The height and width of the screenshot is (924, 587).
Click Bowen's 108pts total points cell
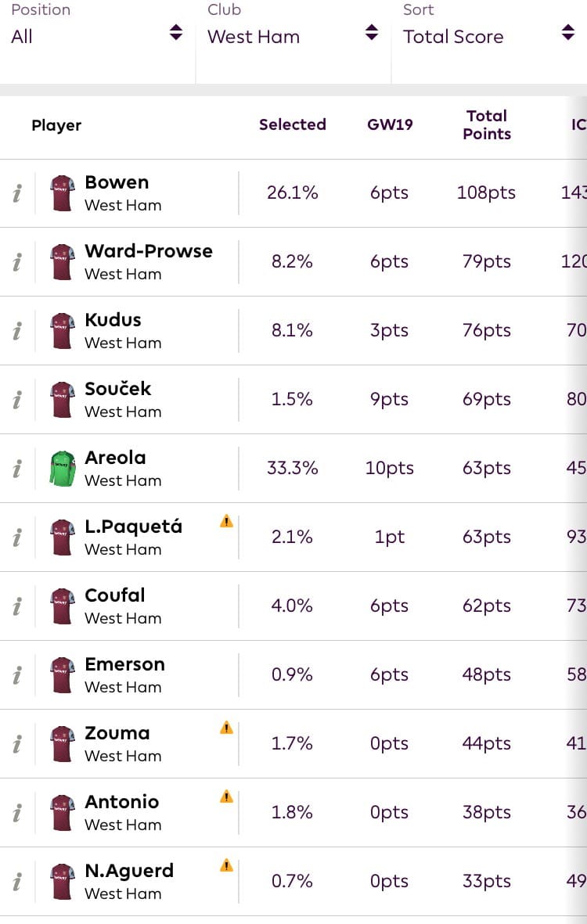point(486,192)
